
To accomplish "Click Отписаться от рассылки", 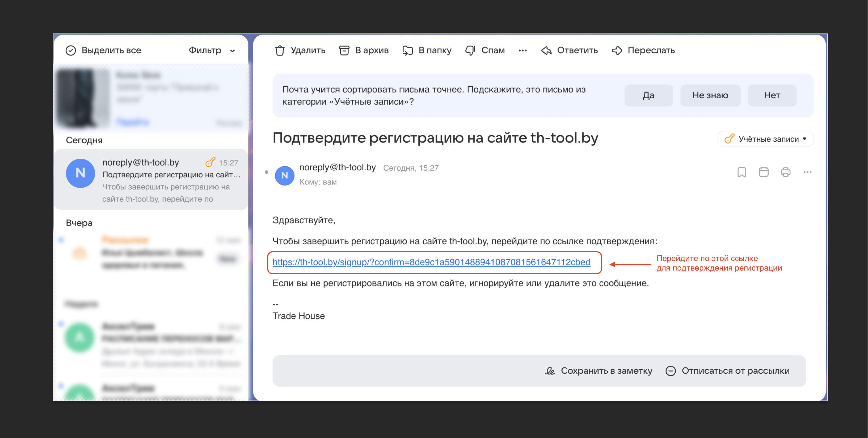I will coord(728,370).
